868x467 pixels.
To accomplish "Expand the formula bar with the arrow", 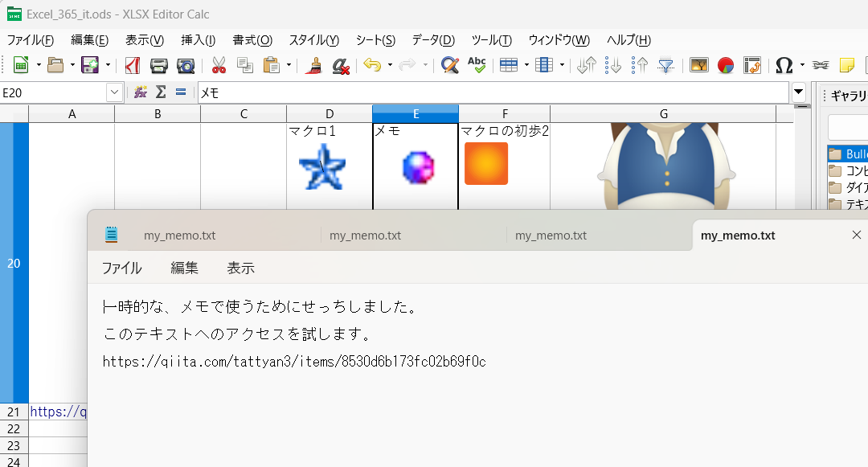I will coord(798,92).
